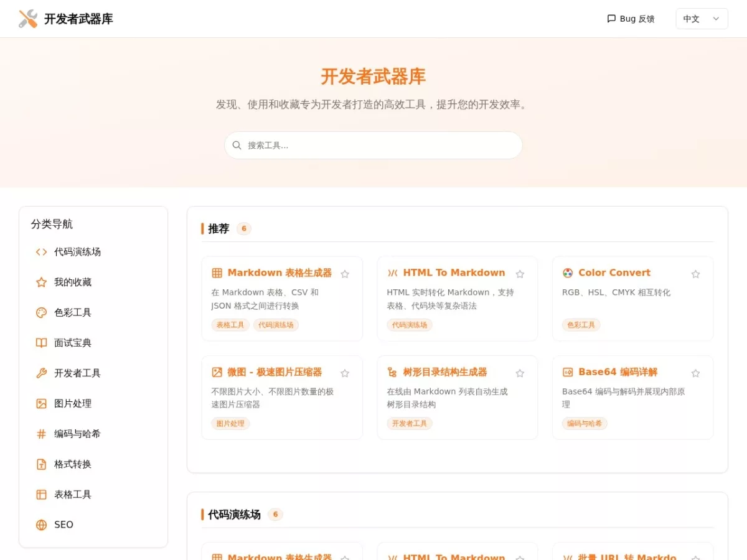This screenshot has width=747, height=560.
Task: Click the 分类导航 sidebar title
Action: (x=52, y=224)
